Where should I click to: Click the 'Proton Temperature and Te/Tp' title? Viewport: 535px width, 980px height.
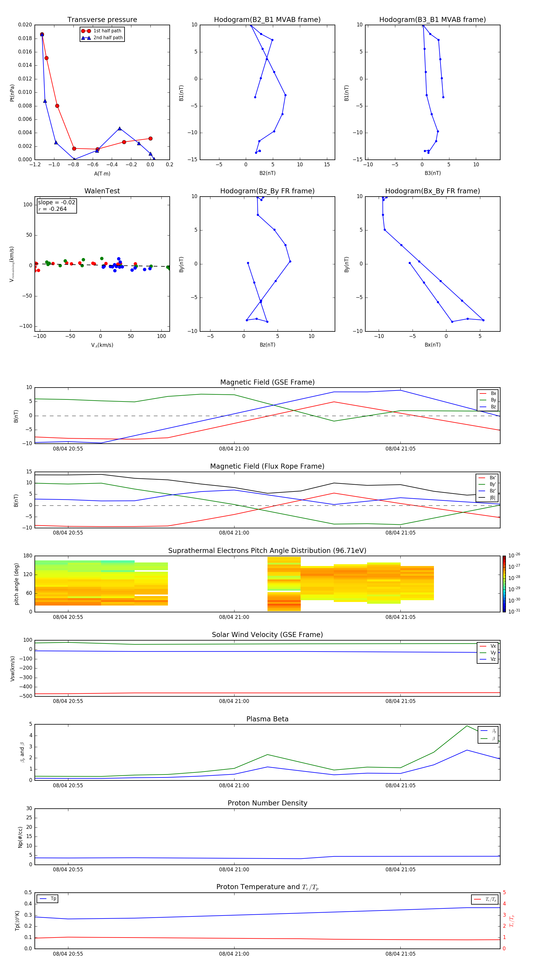(x=267, y=887)
